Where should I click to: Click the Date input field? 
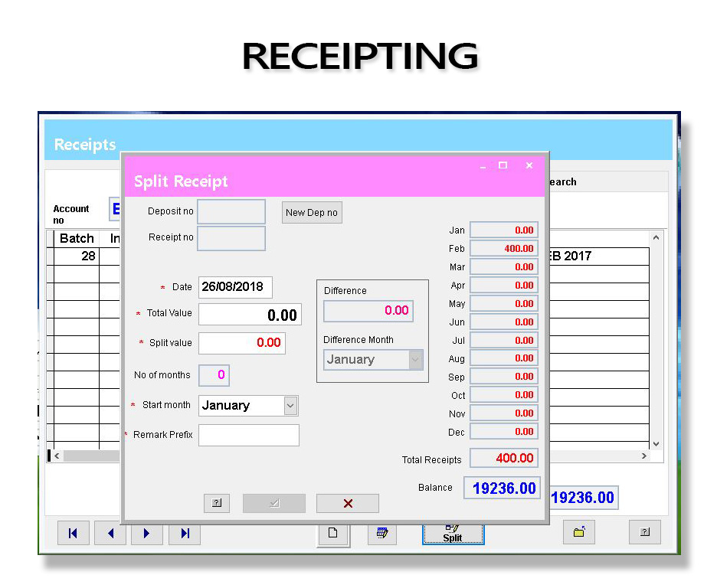click(235, 287)
